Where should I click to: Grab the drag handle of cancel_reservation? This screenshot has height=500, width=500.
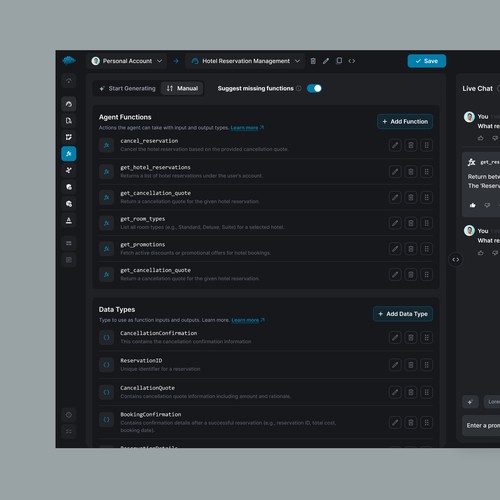click(x=426, y=145)
